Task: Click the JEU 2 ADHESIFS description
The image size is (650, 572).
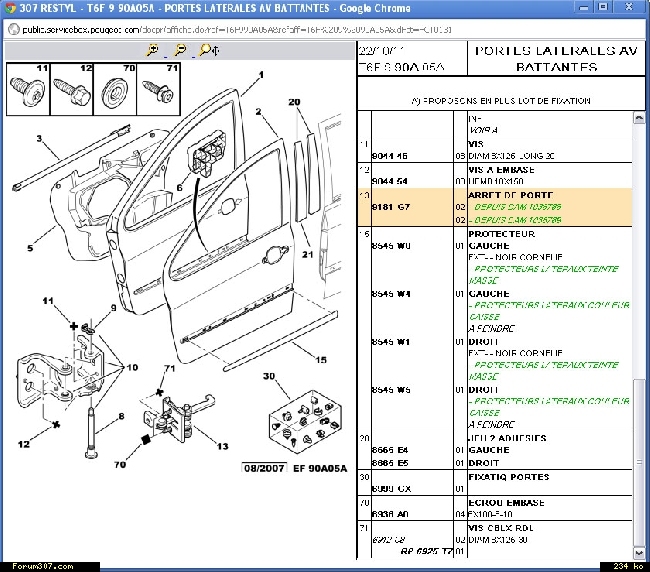Action: (x=507, y=438)
